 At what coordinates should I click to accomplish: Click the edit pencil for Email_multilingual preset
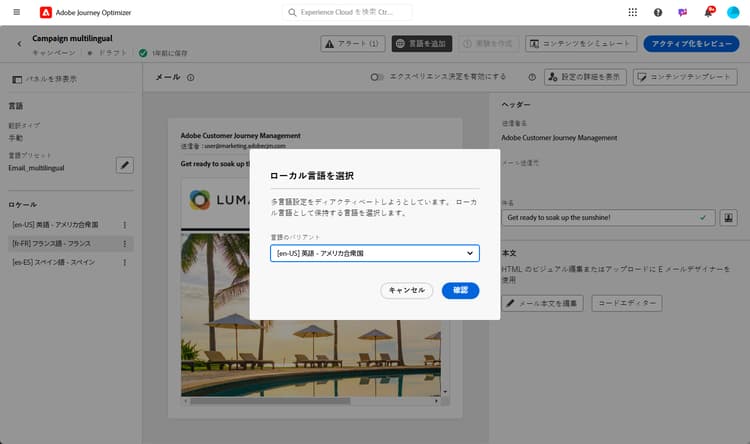pyautogui.click(x=125, y=165)
